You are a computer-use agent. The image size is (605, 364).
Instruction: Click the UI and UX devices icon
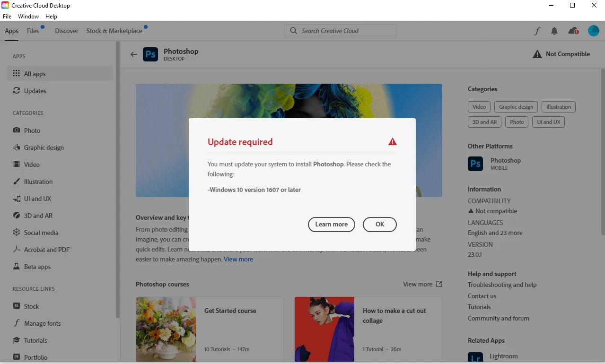[x=17, y=199]
